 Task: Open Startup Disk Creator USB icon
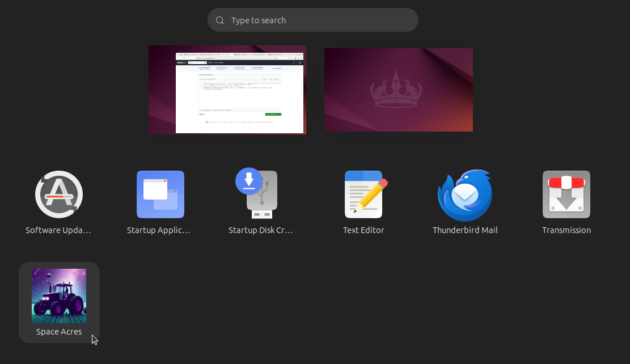click(260, 194)
